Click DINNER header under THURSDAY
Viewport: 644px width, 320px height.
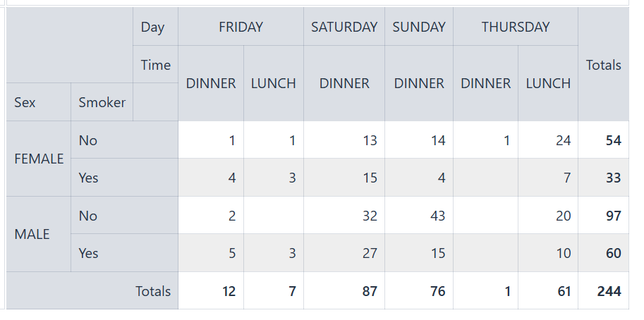485,83
